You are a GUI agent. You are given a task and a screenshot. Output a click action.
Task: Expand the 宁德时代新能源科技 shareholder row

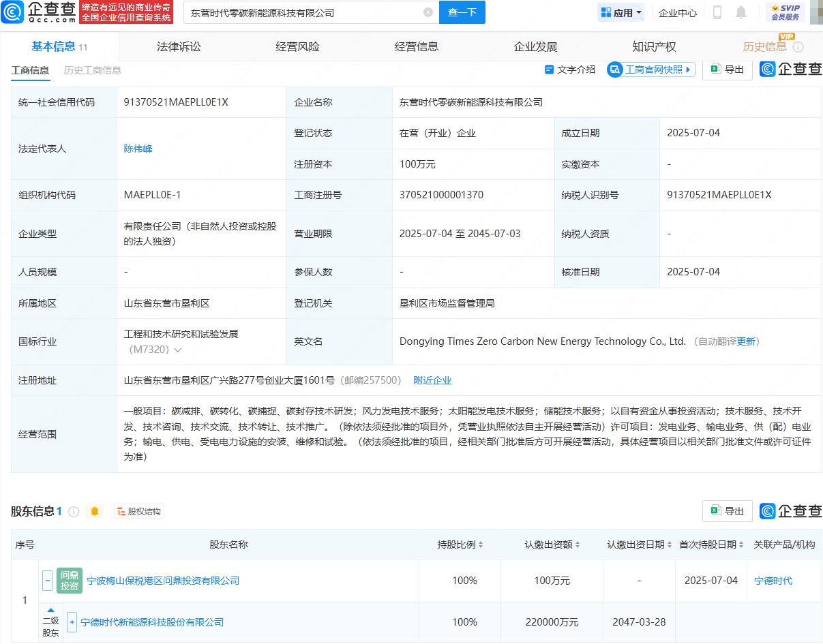coord(72,622)
